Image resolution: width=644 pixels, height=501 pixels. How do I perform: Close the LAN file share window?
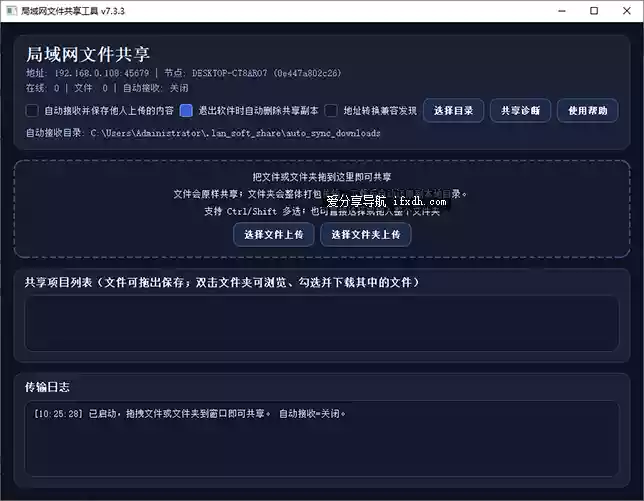[x=626, y=11]
